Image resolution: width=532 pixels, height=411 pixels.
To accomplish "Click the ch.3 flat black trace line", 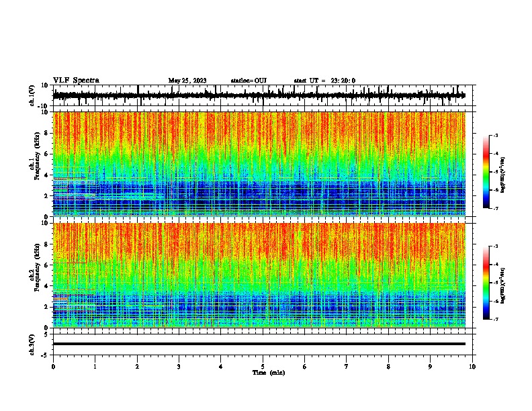I will [x=259, y=344].
